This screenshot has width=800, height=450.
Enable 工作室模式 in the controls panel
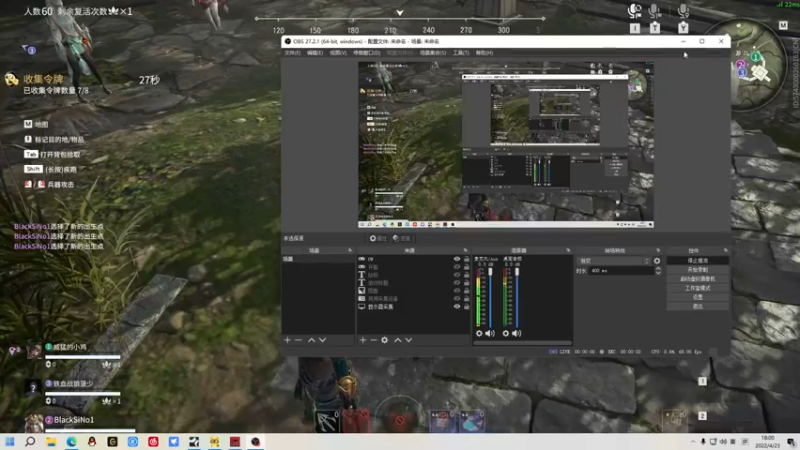[697, 288]
